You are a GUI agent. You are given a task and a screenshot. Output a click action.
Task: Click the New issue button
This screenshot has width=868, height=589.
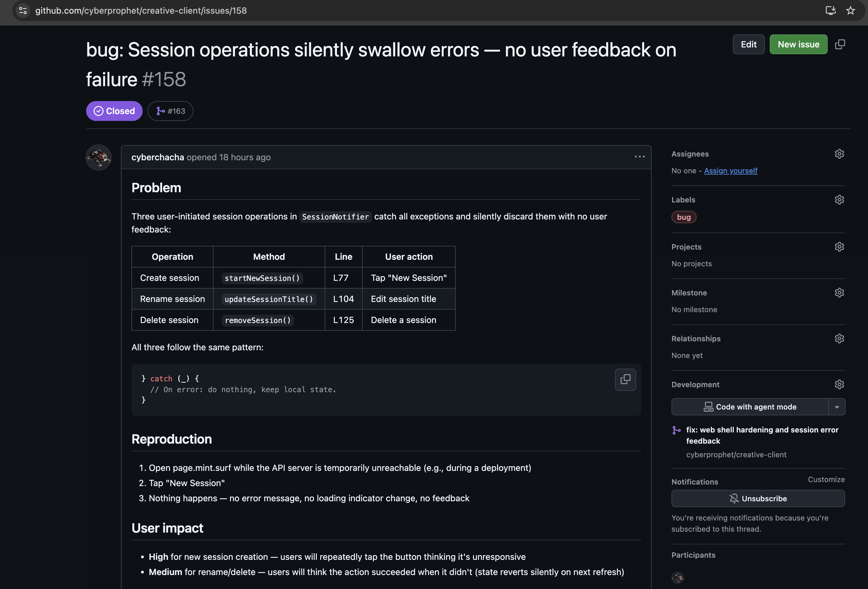(798, 44)
